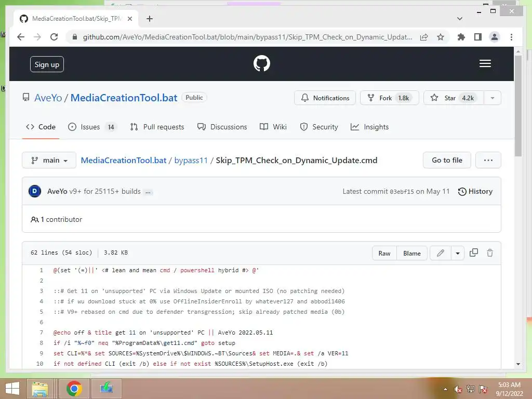This screenshot has height=399, width=532.
Task: Copy raw contents with the copy icon
Action: pyautogui.click(x=474, y=253)
